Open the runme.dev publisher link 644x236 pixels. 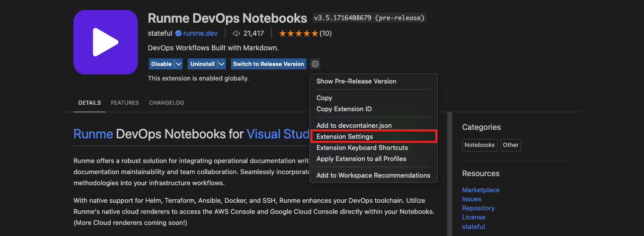[x=200, y=34]
